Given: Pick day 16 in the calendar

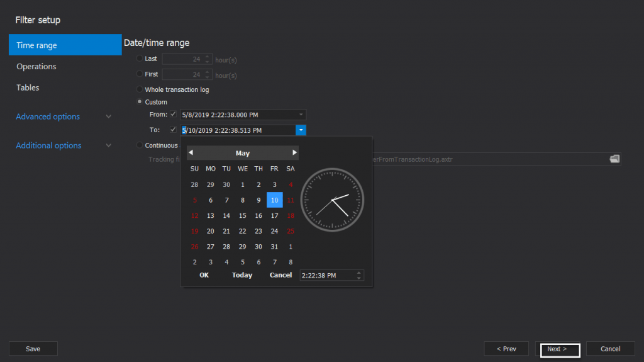Looking at the screenshot, I should [x=258, y=215].
